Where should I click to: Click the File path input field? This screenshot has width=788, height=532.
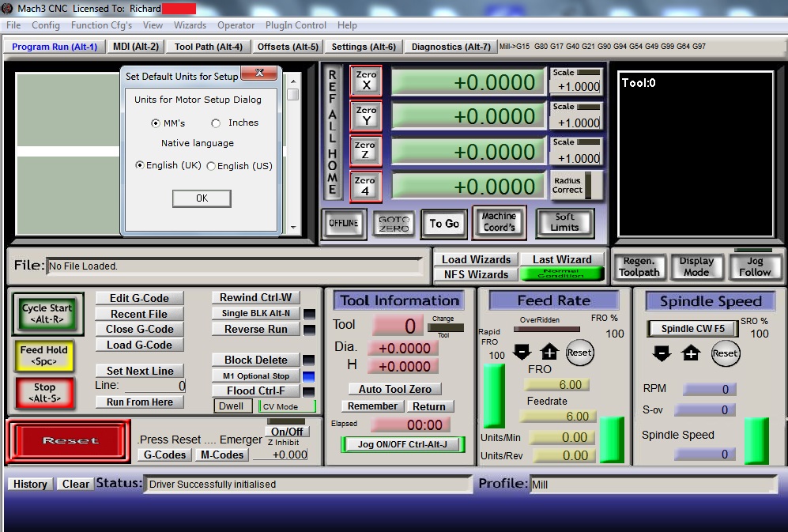[x=234, y=266]
